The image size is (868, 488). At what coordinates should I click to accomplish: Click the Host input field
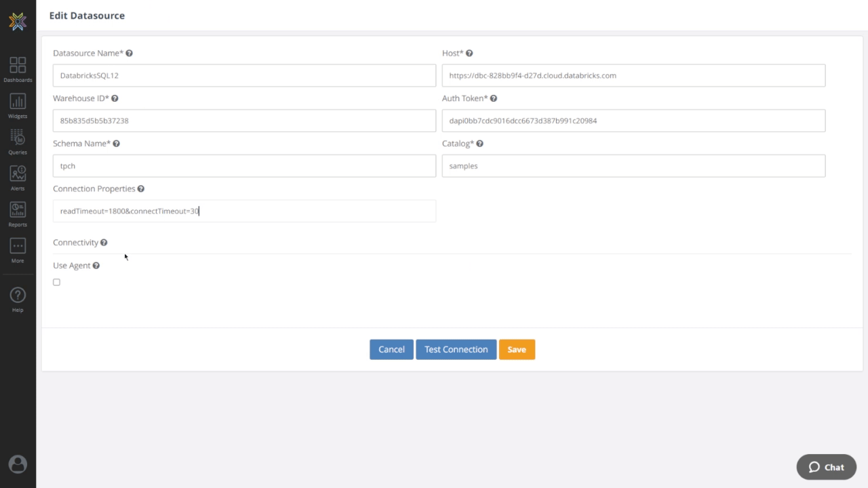tap(633, 75)
